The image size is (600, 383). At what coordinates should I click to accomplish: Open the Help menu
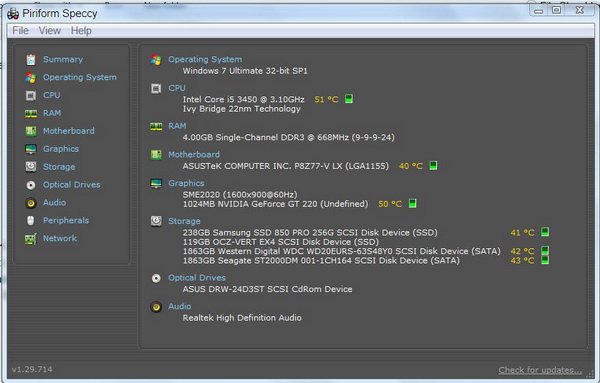click(x=81, y=31)
